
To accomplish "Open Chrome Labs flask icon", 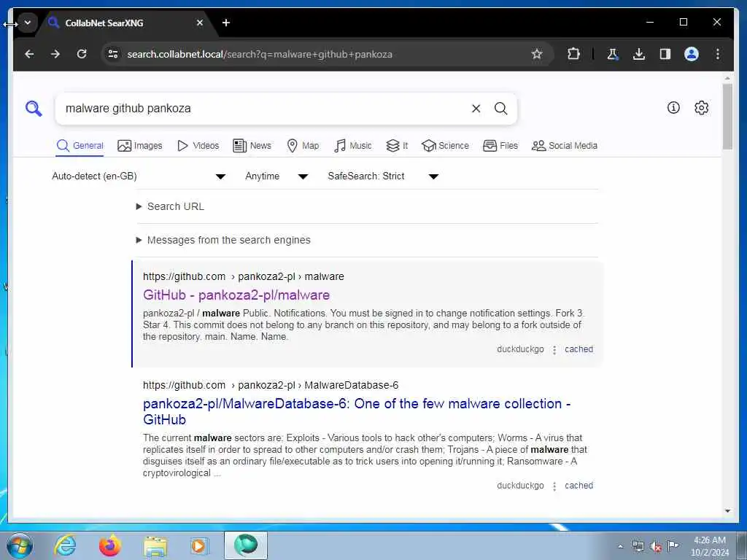I will click(x=613, y=54).
